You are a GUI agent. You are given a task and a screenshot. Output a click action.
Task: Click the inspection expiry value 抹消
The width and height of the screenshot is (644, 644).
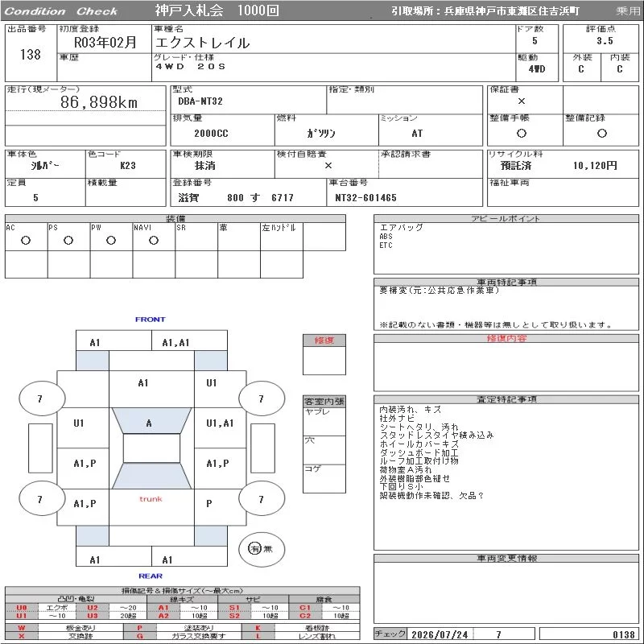(x=205, y=166)
